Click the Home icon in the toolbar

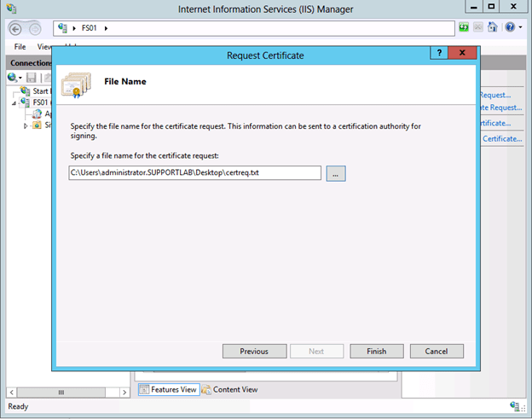click(492, 26)
